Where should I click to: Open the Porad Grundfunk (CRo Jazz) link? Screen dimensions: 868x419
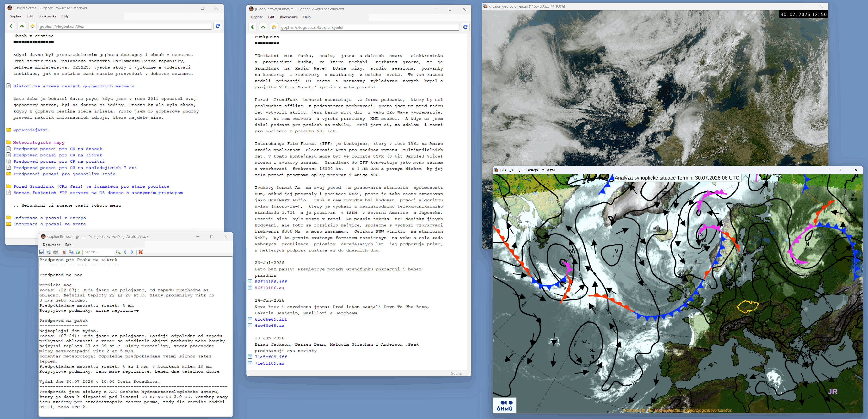(x=91, y=187)
